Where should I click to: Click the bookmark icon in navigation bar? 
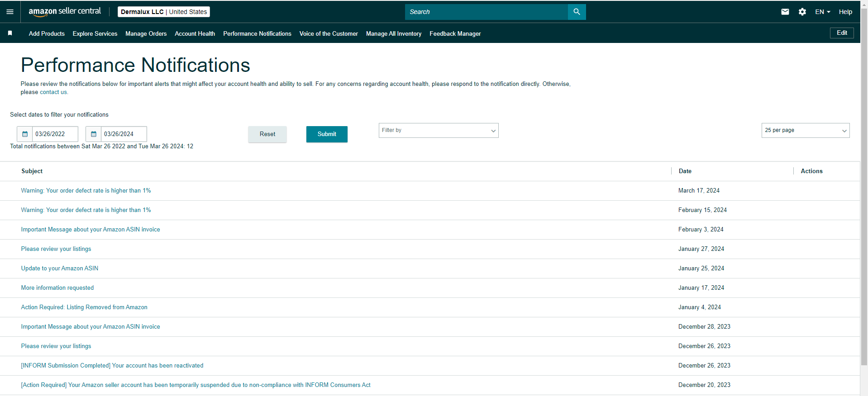(10, 33)
